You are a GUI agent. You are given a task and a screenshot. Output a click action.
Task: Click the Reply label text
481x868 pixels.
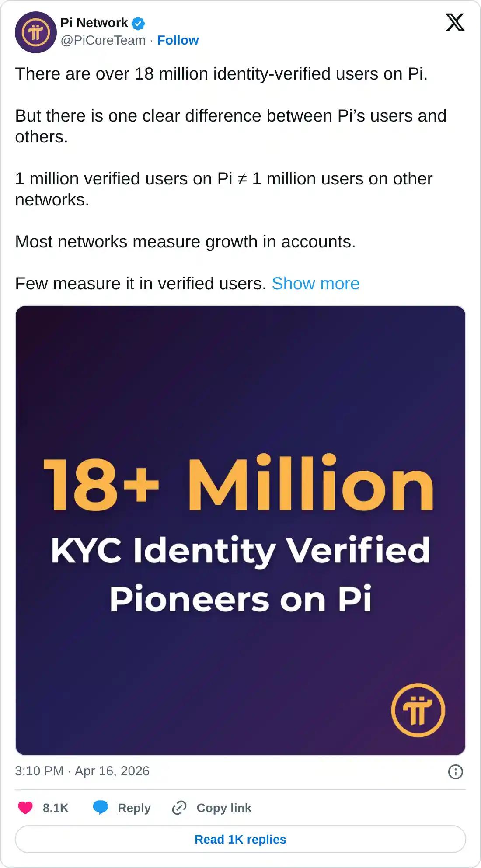[x=134, y=807]
